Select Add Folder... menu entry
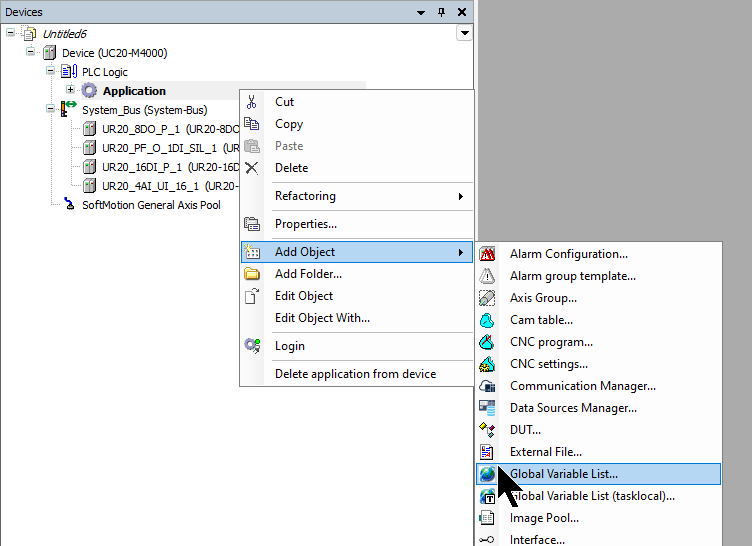This screenshot has width=752, height=546. (x=356, y=274)
